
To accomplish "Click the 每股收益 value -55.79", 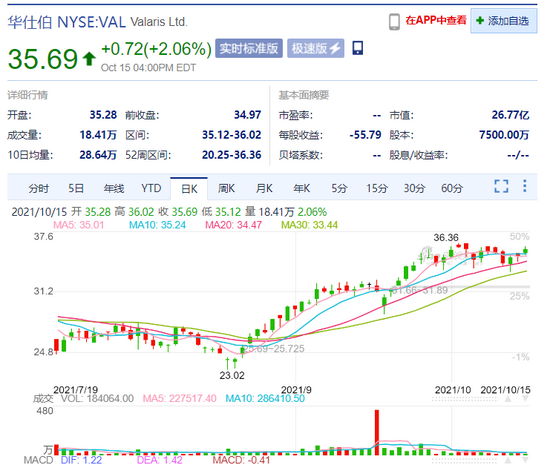I will tap(365, 135).
